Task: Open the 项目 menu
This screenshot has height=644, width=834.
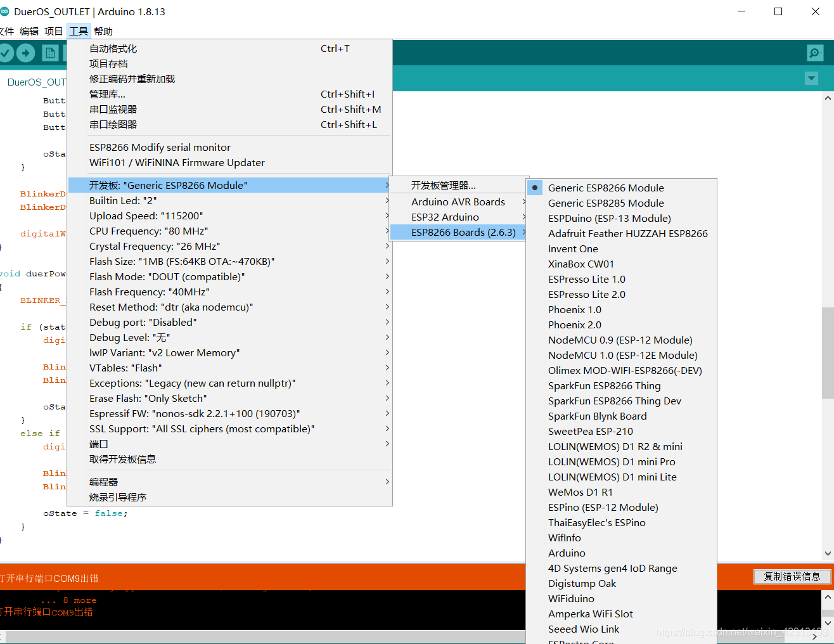Action: 54,31
